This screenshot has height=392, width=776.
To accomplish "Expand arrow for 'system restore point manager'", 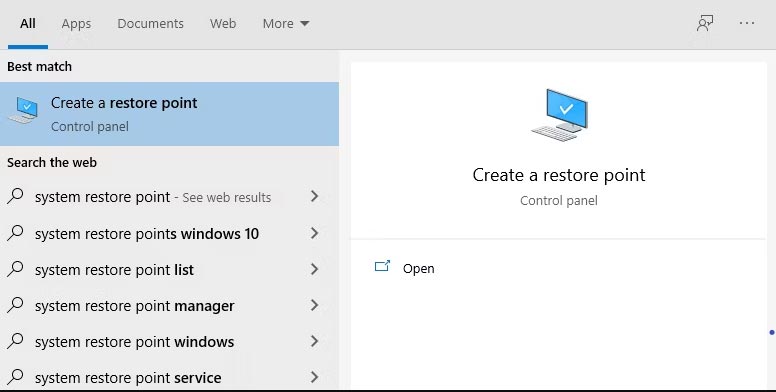I will pyautogui.click(x=314, y=305).
